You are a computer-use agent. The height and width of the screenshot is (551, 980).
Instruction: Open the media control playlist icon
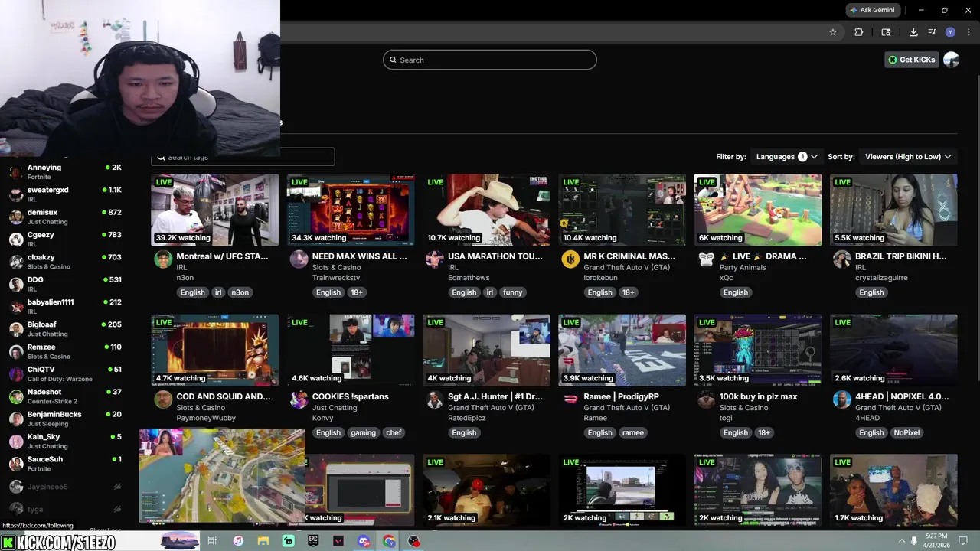[932, 32]
